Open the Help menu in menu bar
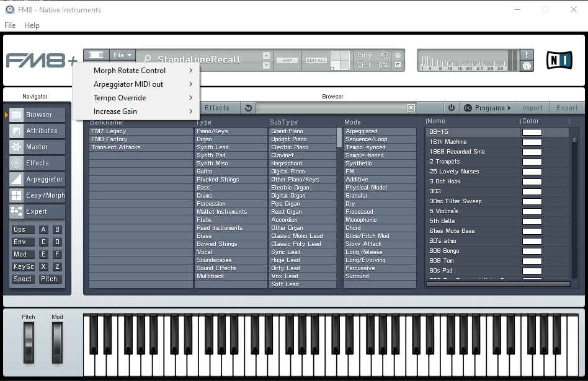 click(32, 25)
